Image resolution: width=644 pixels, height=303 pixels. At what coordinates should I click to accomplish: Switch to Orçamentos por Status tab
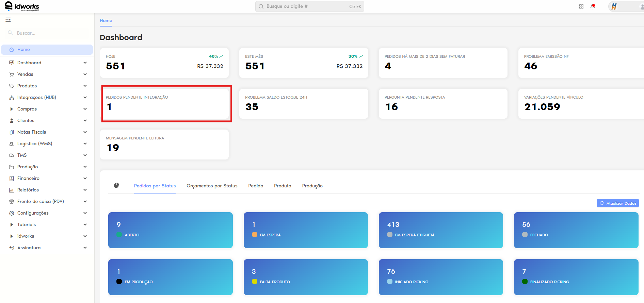click(x=212, y=186)
